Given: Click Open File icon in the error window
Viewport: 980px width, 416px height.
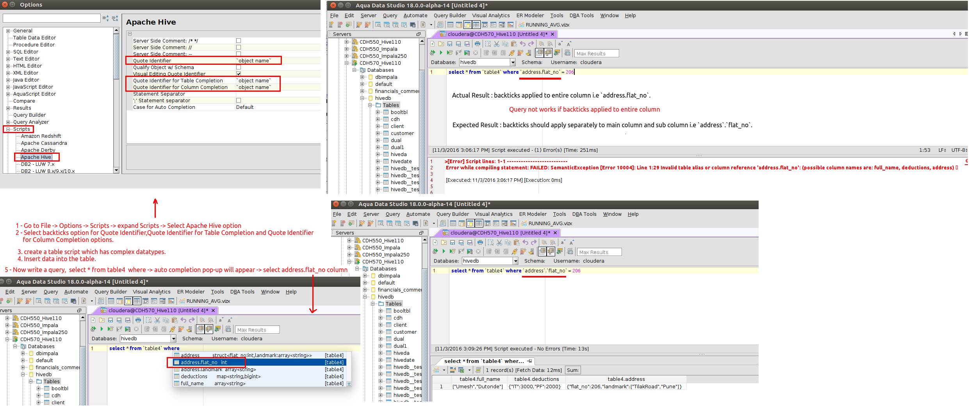Looking at the screenshot, I should point(441,44).
